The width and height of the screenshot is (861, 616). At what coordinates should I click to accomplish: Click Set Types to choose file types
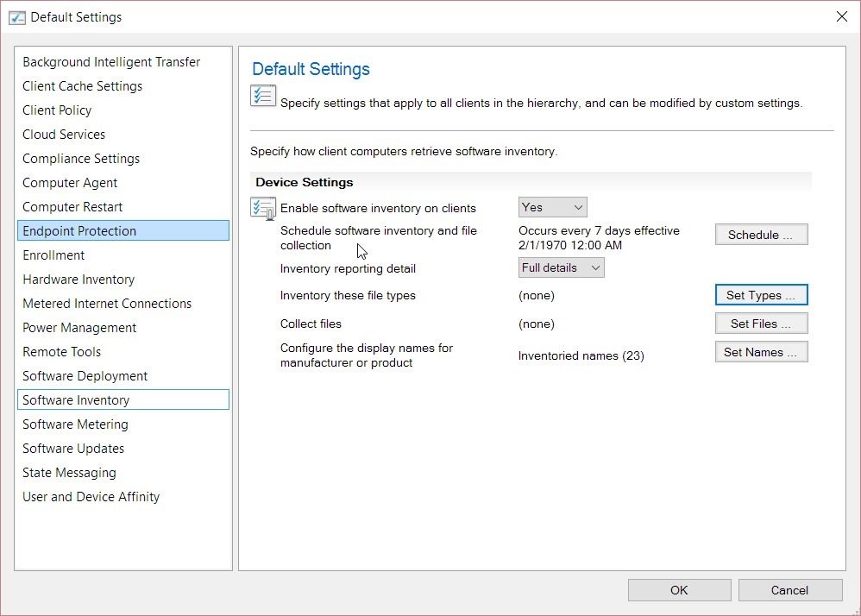click(761, 295)
